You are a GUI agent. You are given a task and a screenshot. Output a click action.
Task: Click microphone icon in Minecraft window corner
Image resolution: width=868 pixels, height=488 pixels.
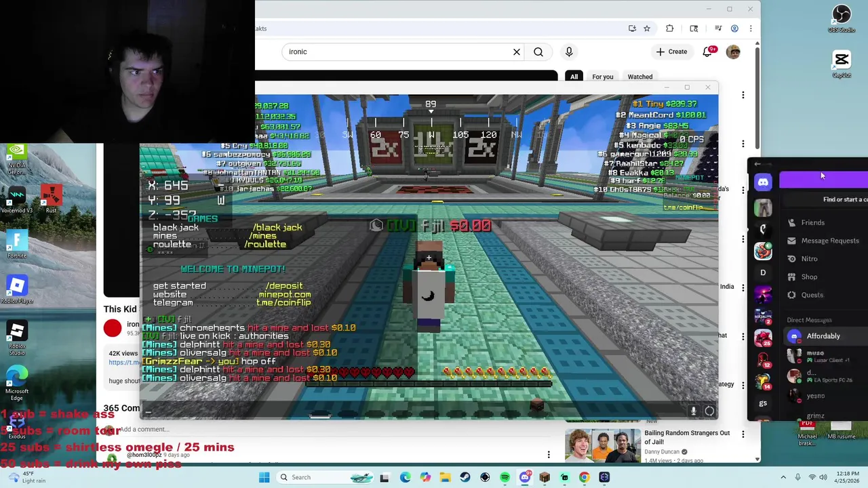[x=693, y=411]
